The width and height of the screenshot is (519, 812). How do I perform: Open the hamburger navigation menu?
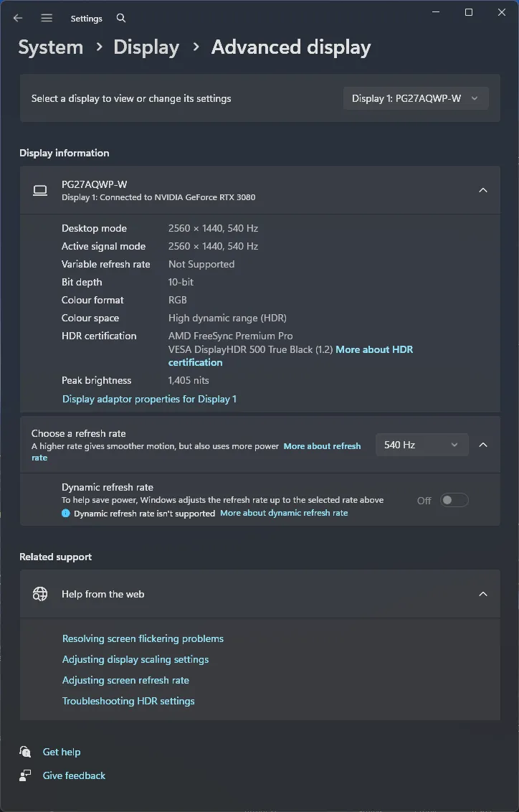(47, 18)
